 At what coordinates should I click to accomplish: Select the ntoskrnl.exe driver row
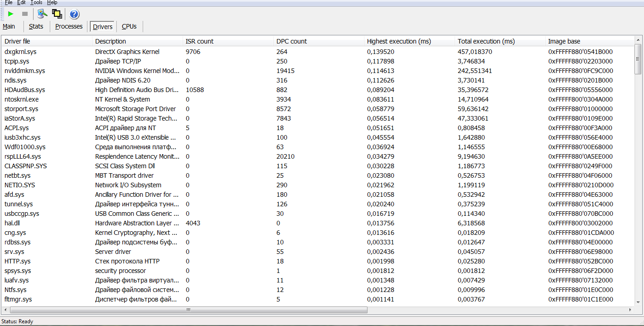tap(317, 99)
